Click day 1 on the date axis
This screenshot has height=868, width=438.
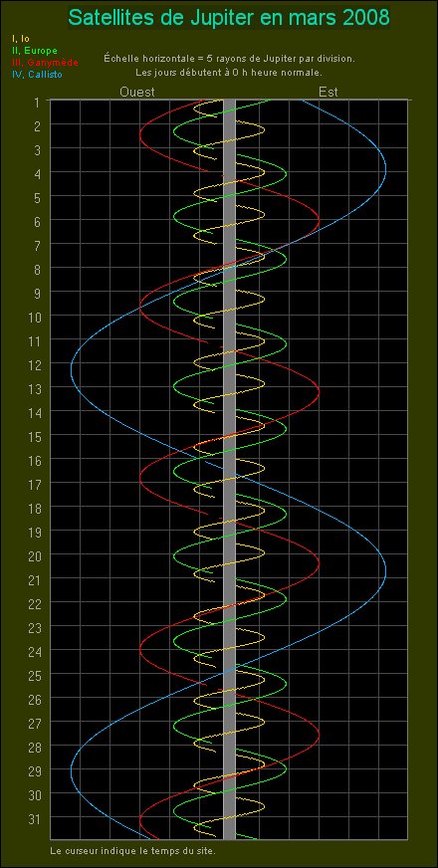(x=37, y=103)
